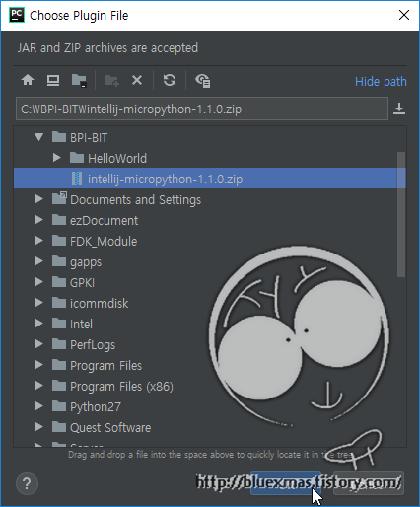Confirm with the highlighted OK button
The width and height of the screenshot is (420, 507).
pos(286,483)
